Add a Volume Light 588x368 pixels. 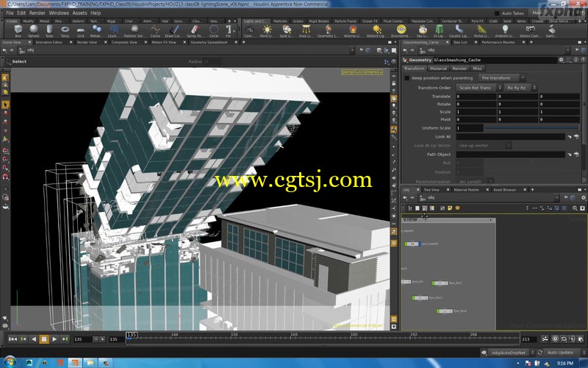tap(353, 31)
